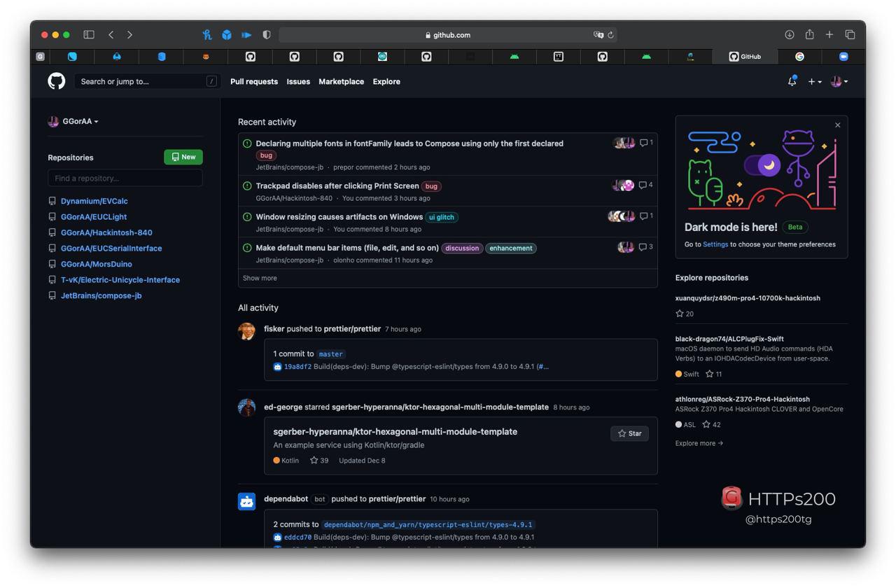896x588 pixels.
Task: Open black-dragon74/ALCPlugFix-Swift repository
Action: (729, 339)
